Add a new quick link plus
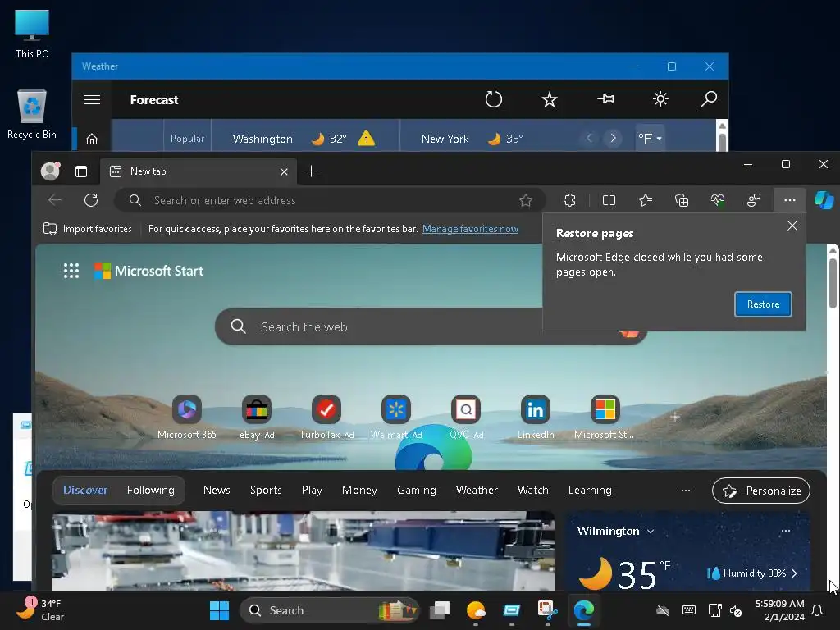 (x=675, y=416)
